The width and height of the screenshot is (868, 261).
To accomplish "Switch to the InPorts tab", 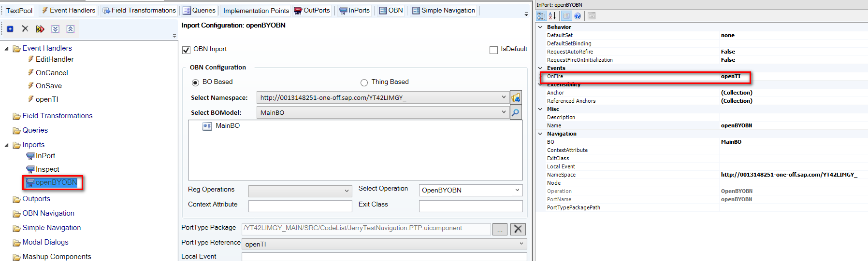I will click(x=354, y=10).
